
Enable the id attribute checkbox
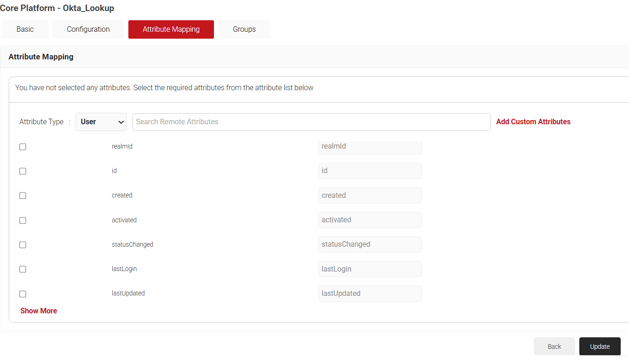(x=23, y=171)
